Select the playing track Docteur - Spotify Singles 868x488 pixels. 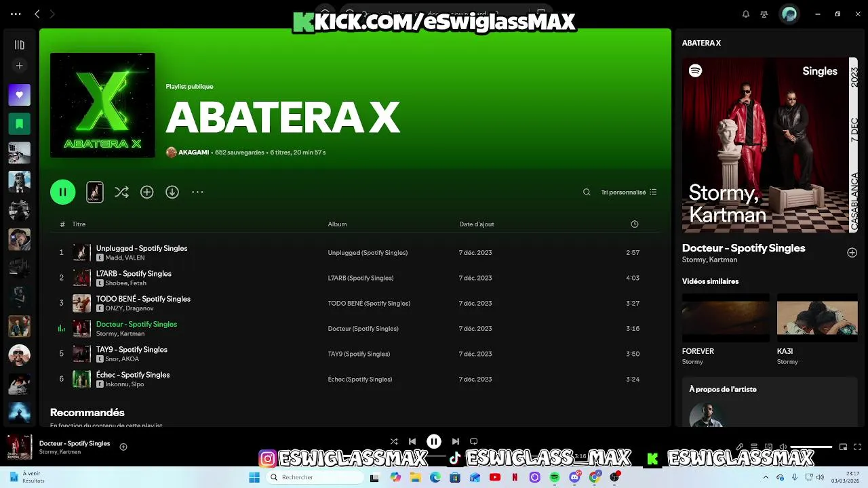pyautogui.click(x=136, y=324)
